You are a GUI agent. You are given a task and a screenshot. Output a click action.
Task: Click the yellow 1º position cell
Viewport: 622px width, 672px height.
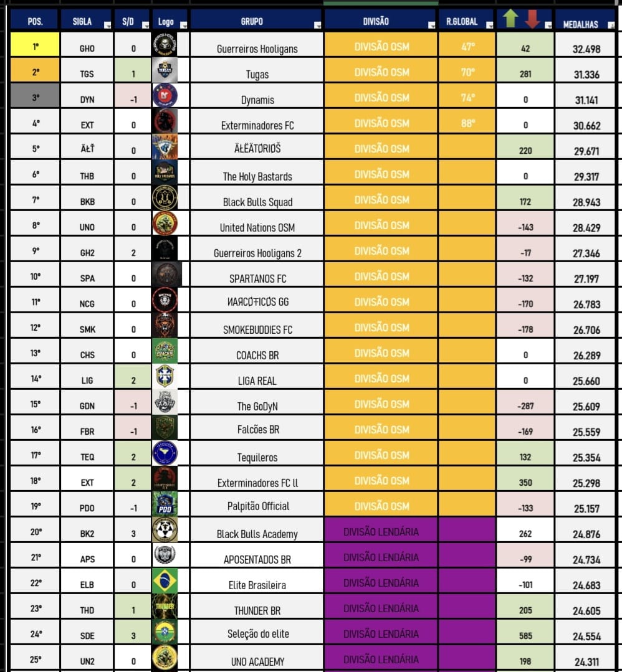tap(35, 45)
